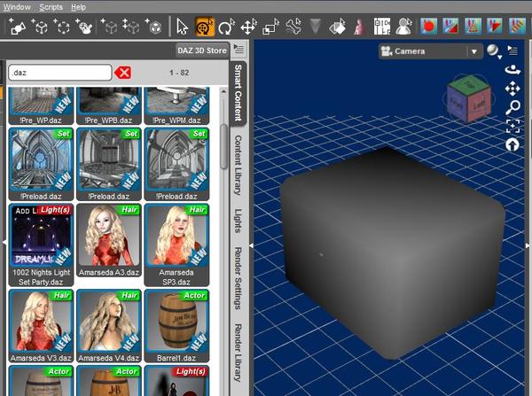Click the view cube in viewport
532x396 pixels.
pos(468,98)
